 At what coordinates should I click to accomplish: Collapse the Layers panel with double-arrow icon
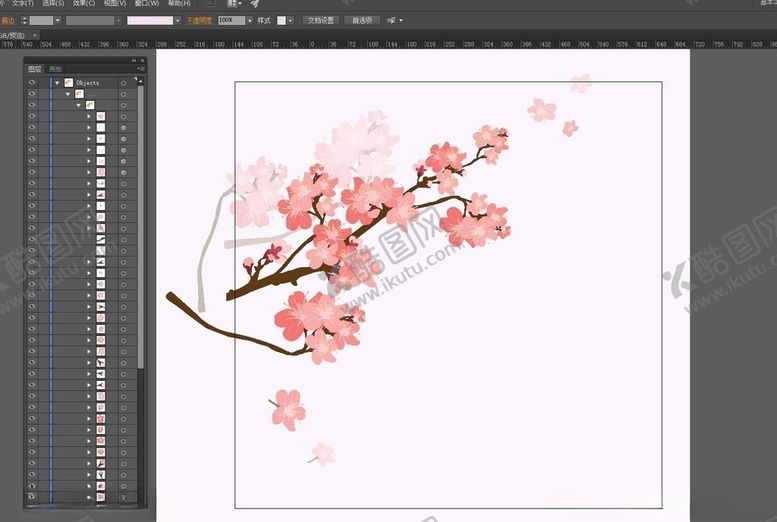coord(134,60)
